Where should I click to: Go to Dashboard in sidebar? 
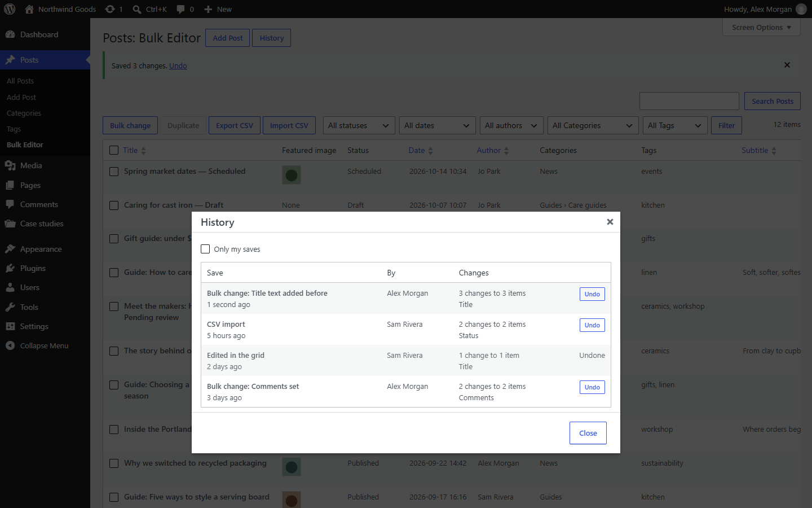pyautogui.click(x=45, y=34)
